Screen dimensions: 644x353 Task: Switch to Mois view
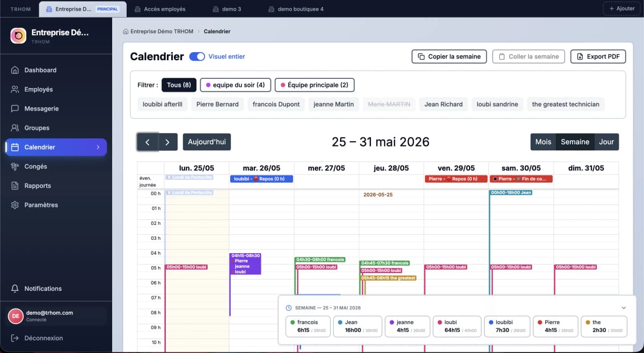point(543,142)
